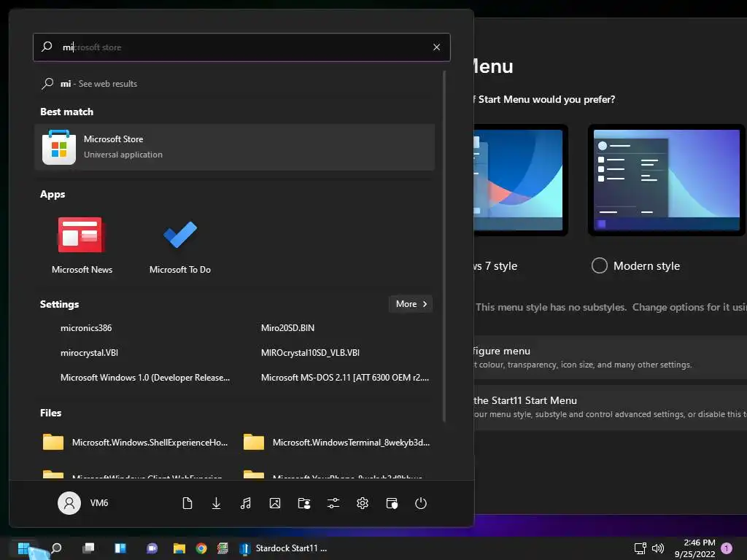Screen dimensions: 747x560
Task: Open the micronics386 result
Action: coord(86,328)
